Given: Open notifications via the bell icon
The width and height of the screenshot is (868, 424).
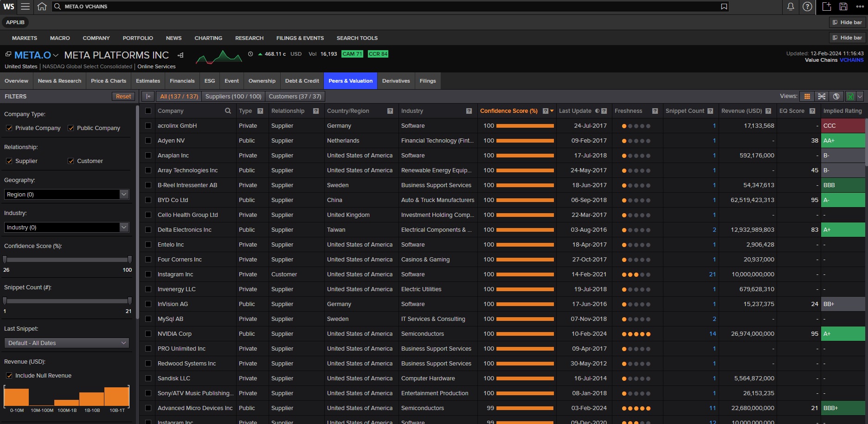Looking at the screenshot, I should click(791, 7).
